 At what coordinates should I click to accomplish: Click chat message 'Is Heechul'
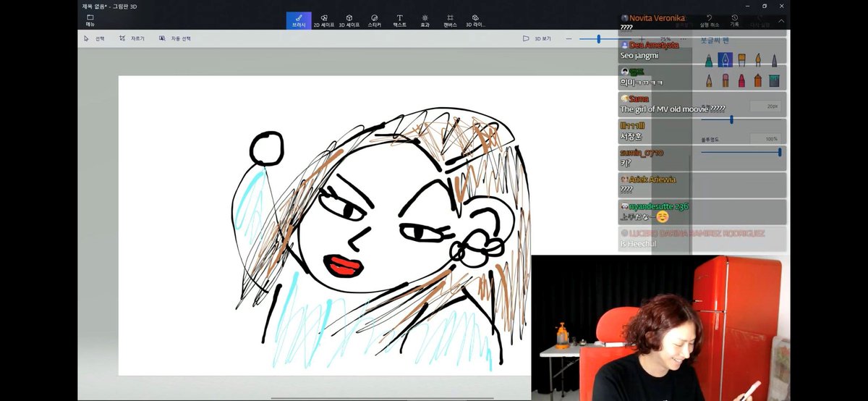coord(639,245)
